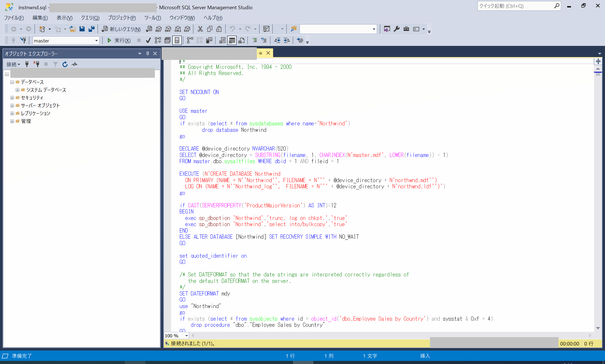Open the ツール(T) menu
This screenshot has width=605, height=364.
pos(153,18)
